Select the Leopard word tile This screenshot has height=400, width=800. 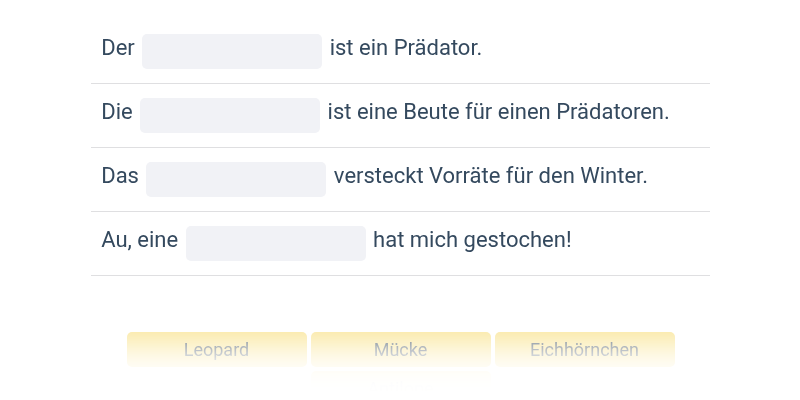coord(217,349)
